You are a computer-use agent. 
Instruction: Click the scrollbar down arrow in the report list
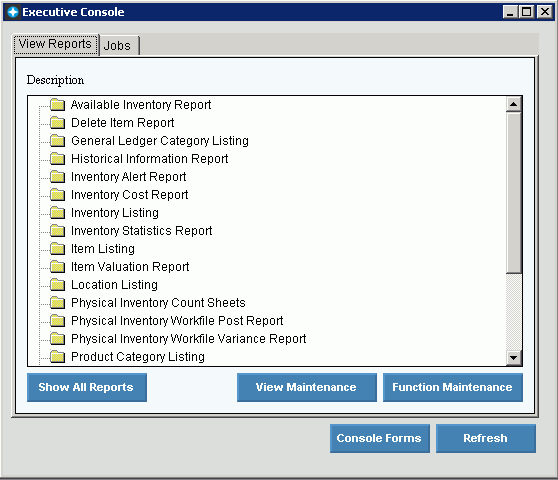(x=514, y=357)
